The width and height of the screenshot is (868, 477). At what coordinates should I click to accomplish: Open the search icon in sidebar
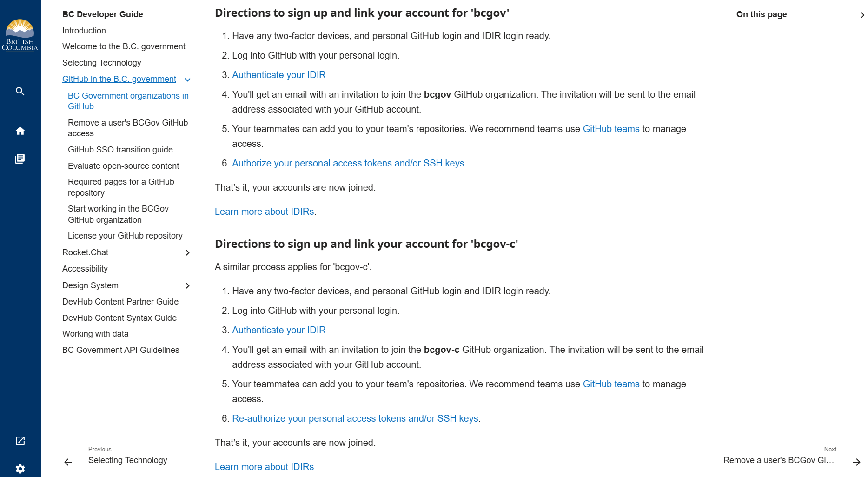point(20,91)
